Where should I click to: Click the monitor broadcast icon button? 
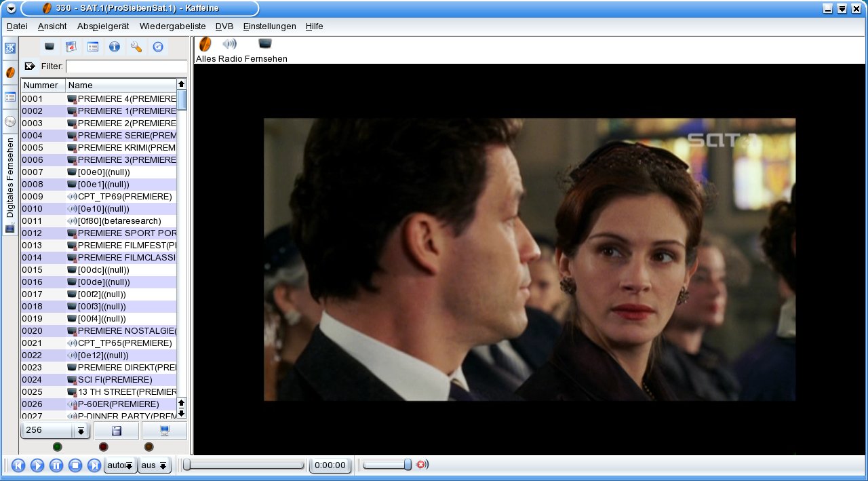tap(164, 431)
